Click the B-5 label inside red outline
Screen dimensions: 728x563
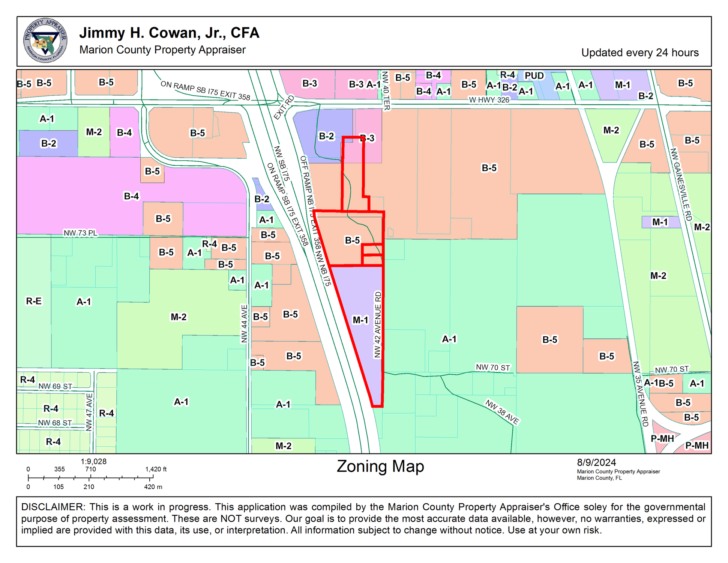coord(352,240)
